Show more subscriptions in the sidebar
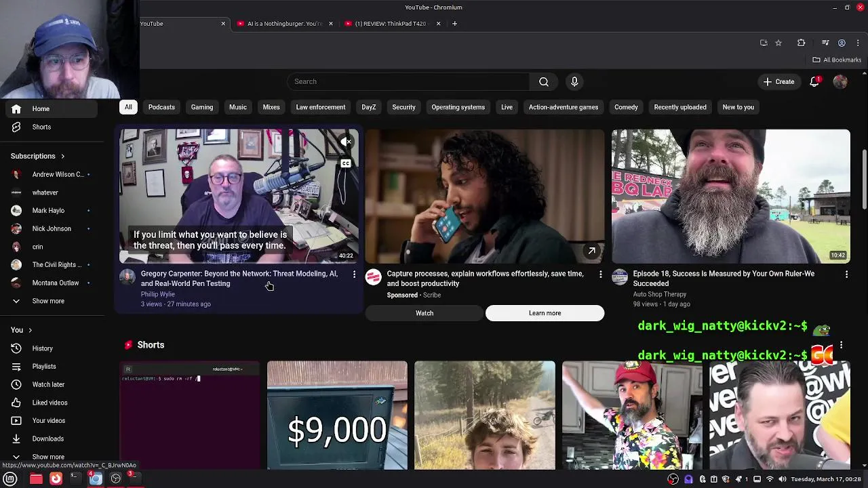This screenshot has height=488, width=868. 47,301
